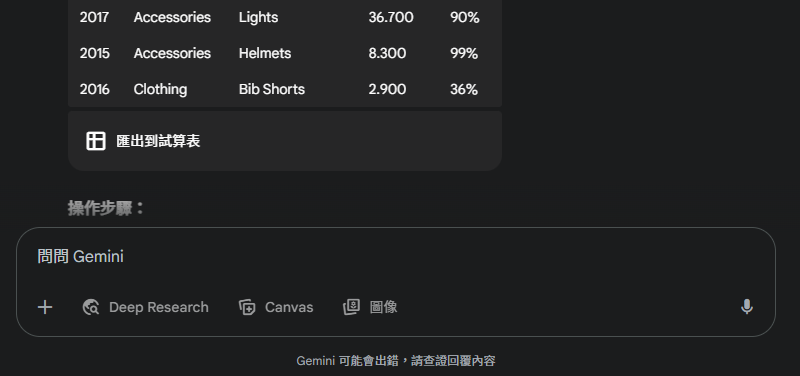This screenshot has width=800, height=376.
Task: Select the Deep Research label
Action: [159, 307]
